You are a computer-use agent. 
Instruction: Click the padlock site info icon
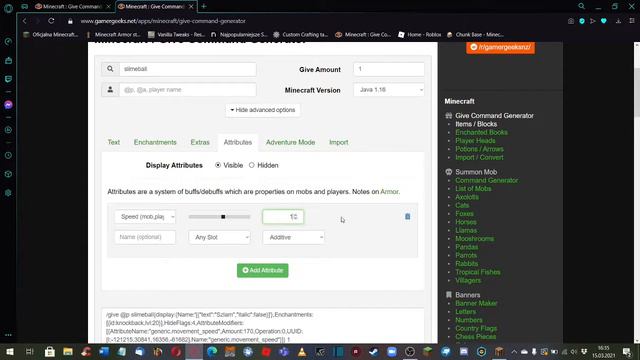[x=70, y=21]
